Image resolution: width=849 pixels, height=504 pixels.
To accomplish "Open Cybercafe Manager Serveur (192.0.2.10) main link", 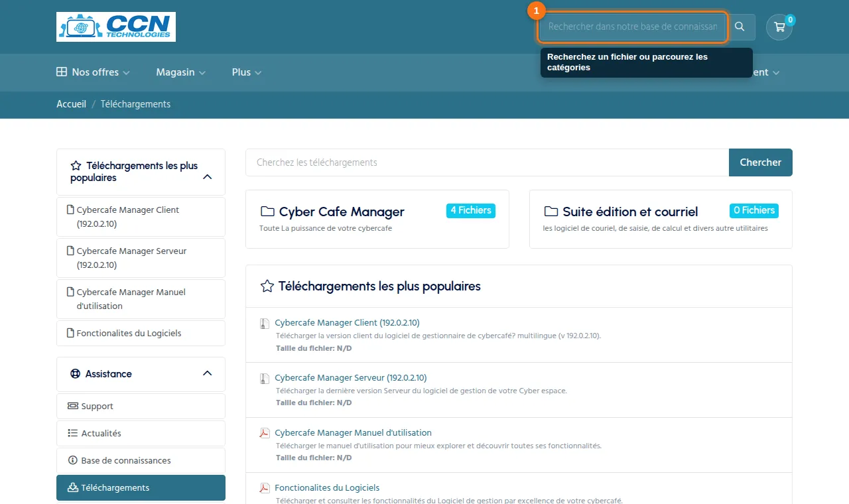I will (x=351, y=377).
